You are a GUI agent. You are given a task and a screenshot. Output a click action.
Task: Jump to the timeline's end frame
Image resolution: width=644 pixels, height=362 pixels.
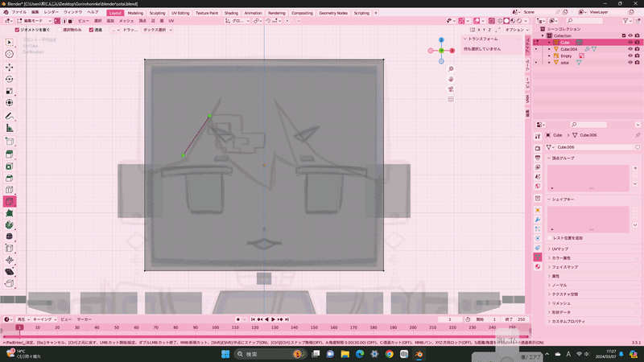tap(287, 319)
